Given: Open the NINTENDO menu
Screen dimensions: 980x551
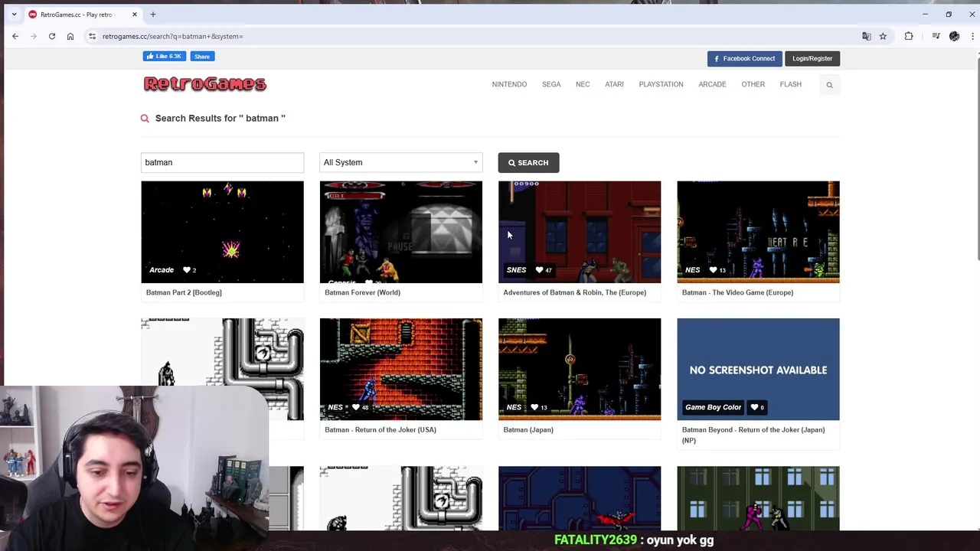Looking at the screenshot, I should point(509,84).
